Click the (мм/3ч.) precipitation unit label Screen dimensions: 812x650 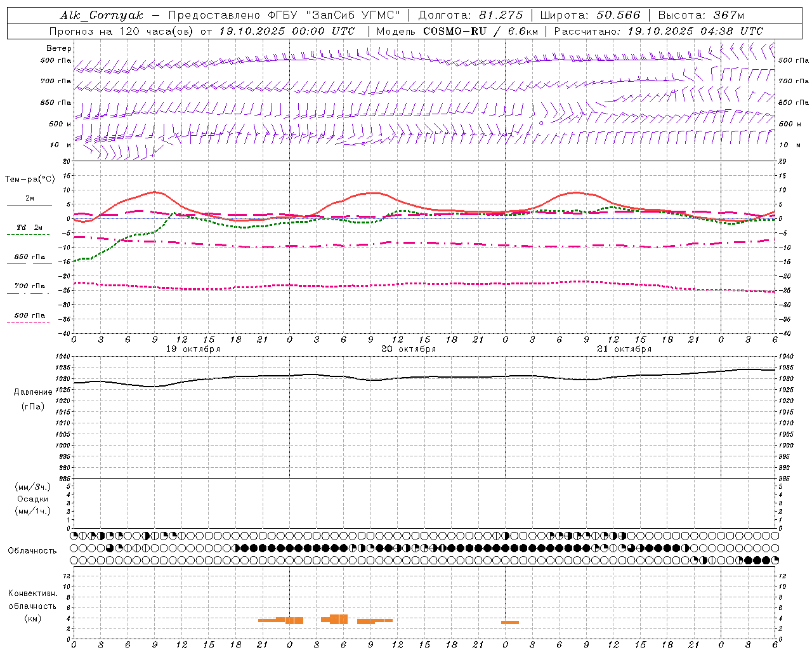pyautogui.click(x=32, y=487)
